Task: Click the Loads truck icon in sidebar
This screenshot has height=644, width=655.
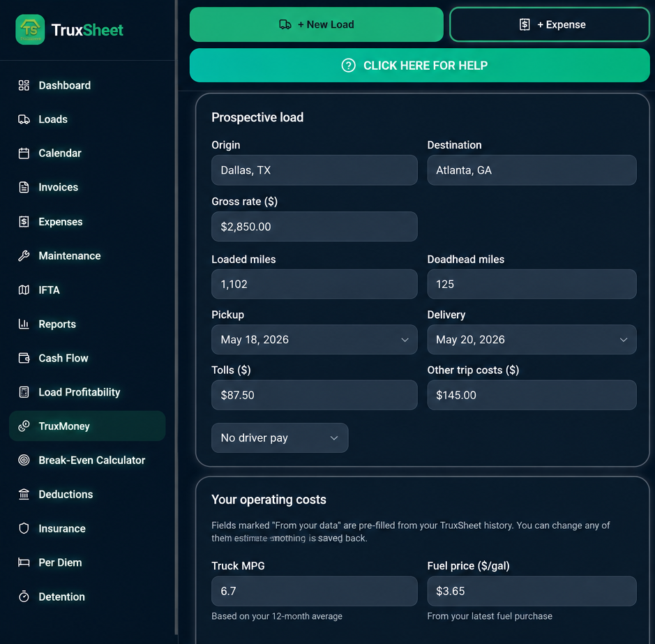Action: click(24, 119)
